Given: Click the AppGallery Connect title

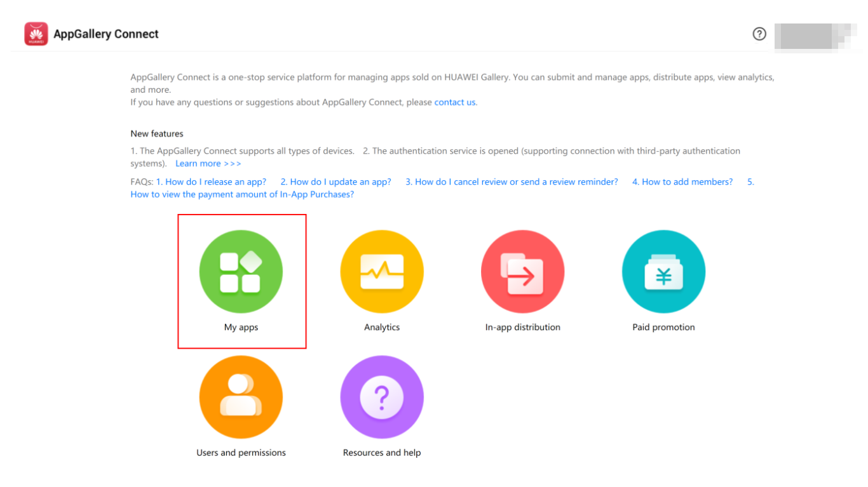Looking at the screenshot, I should [106, 34].
